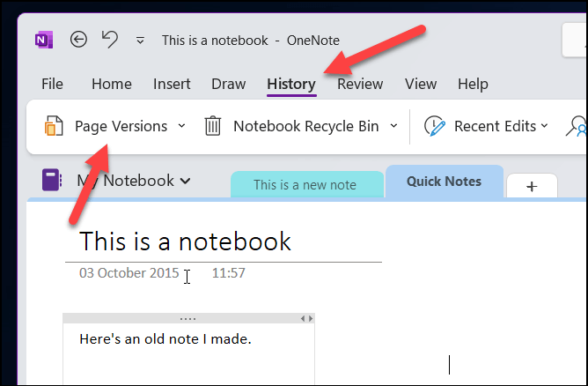Expand the My Notebook dropdown
Screen dimensions: 588x386
point(134,181)
